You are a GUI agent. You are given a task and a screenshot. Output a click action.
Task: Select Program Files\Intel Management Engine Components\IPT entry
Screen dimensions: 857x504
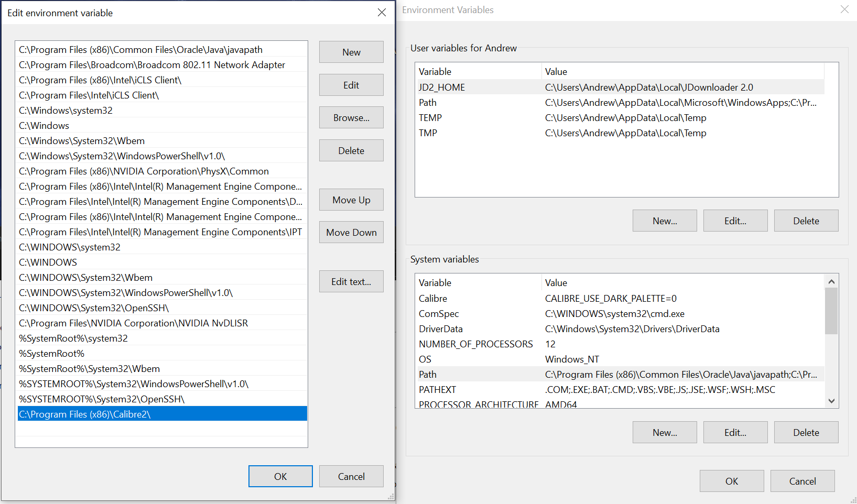pos(162,232)
